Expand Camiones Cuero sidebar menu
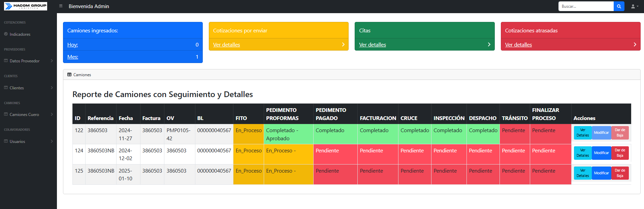Image resolution: width=644 pixels, height=209 pixels. [28, 115]
